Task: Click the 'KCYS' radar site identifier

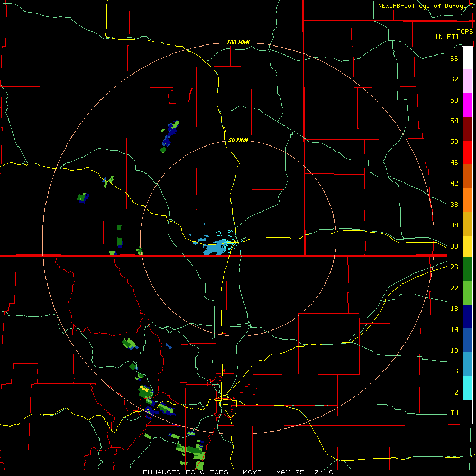Action: 253,472
